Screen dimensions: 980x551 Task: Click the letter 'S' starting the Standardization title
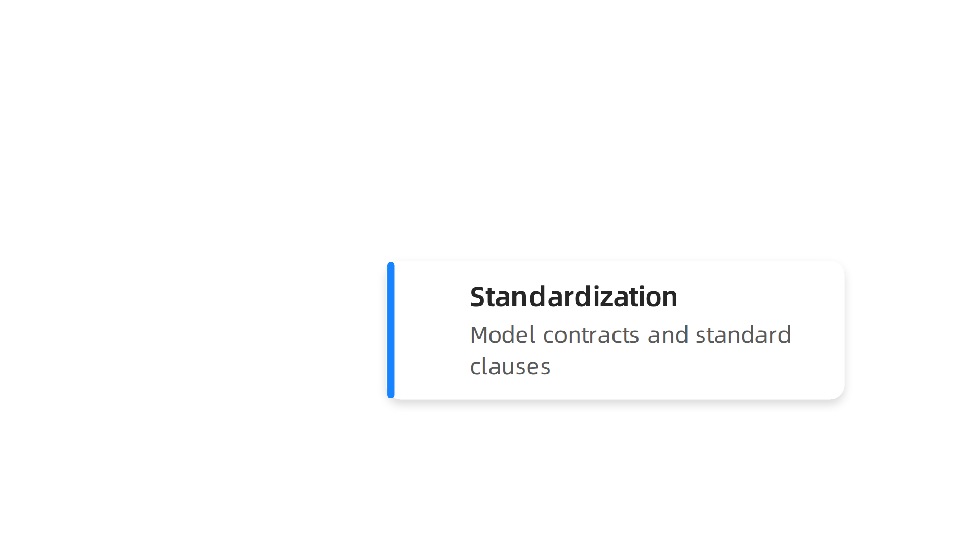click(x=478, y=297)
